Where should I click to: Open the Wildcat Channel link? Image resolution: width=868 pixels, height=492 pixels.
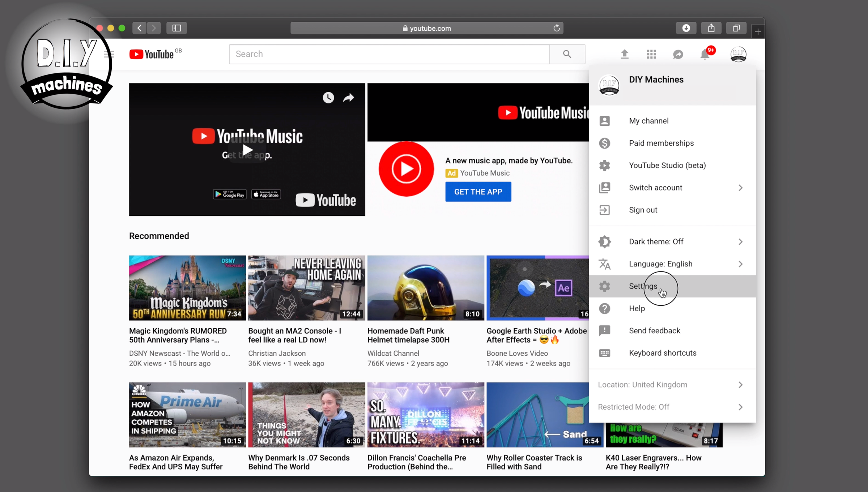point(393,353)
